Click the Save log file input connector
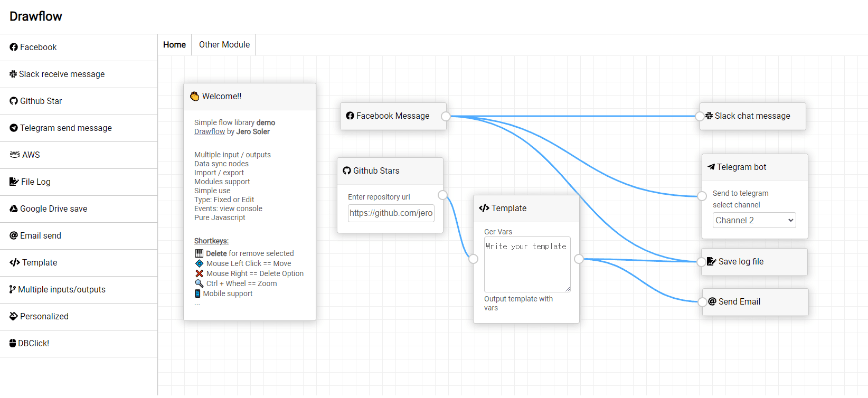The width and height of the screenshot is (868, 398). pyautogui.click(x=702, y=262)
